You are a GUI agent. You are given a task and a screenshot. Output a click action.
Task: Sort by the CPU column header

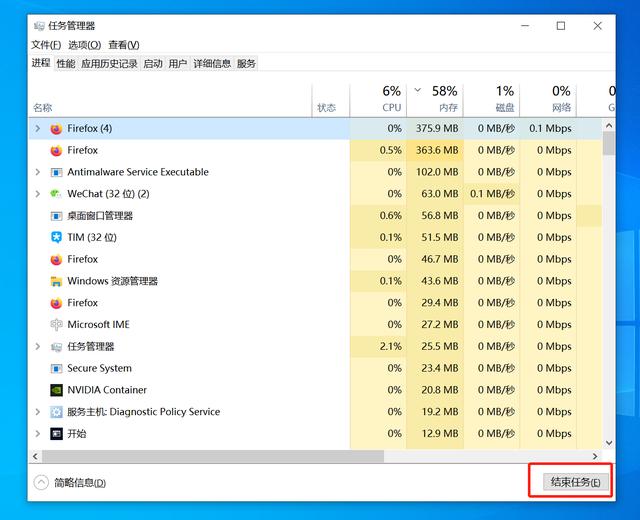(378, 99)
